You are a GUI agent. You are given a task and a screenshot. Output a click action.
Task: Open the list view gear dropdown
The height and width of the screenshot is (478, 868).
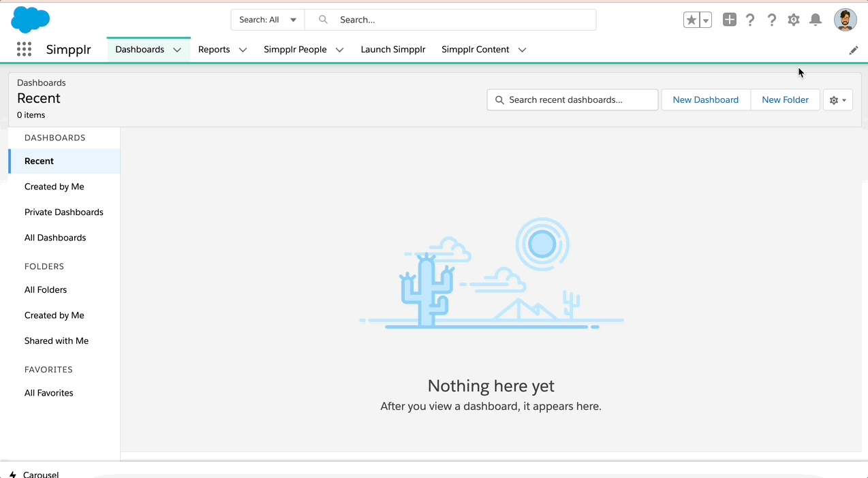click(x=838, y=99)
